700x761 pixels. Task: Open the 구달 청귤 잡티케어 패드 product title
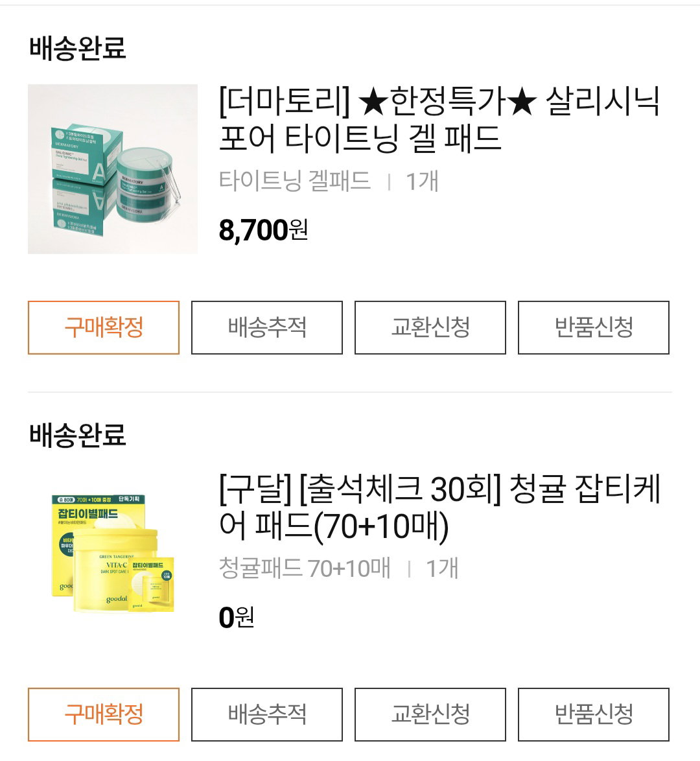pos(439,507)
